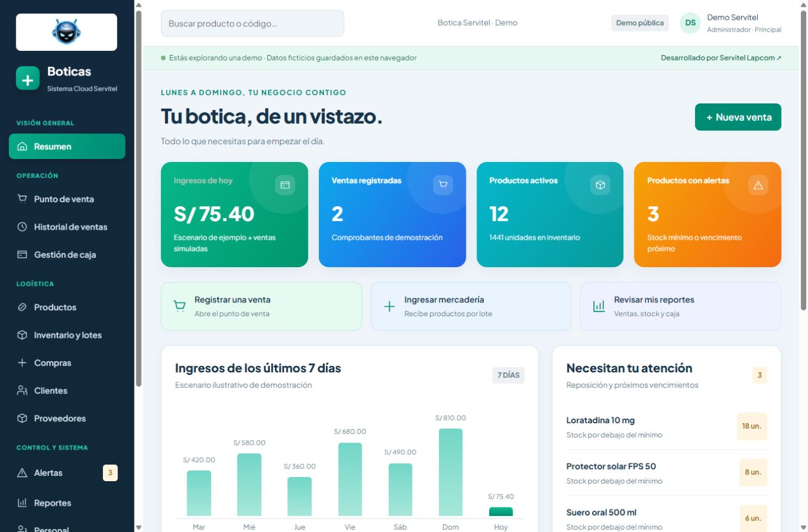Click the cube icon on Productos activos card
Viewport: 808px width, 532px height.
(x=600, y=185)
